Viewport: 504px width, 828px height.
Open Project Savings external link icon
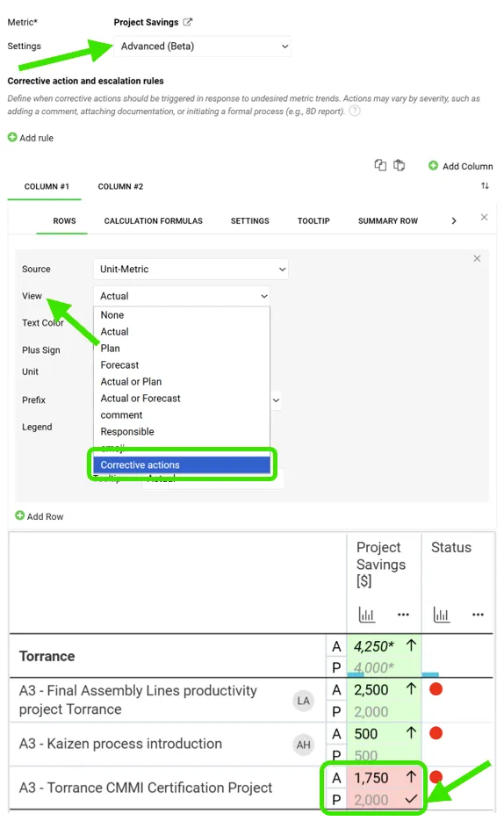pos(188,22)
